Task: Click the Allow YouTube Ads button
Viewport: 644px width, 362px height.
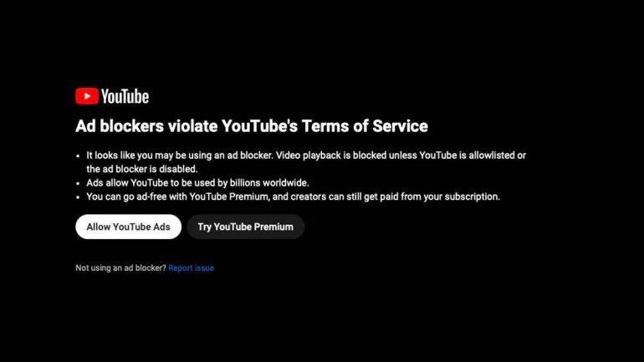Action: 129,227
